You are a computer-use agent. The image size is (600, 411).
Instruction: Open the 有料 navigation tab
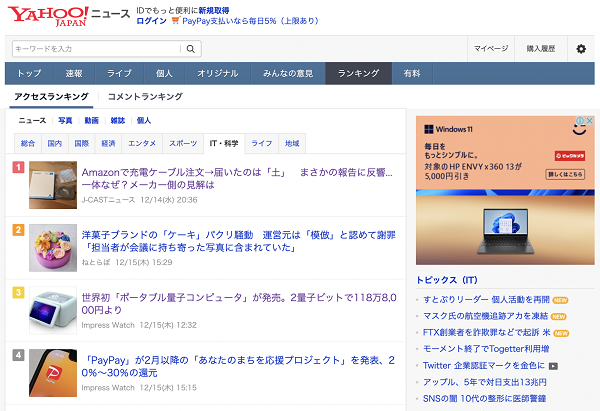(412, 73)
